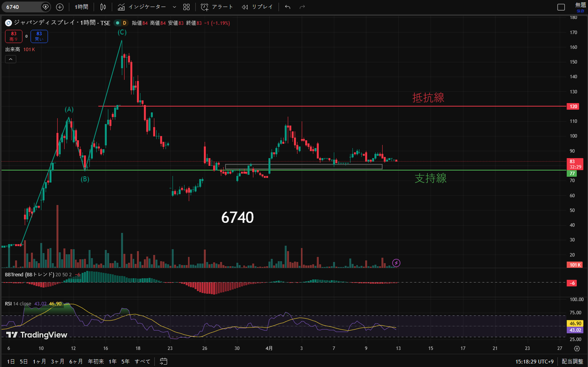Select the 1年 time range
This screenshot has height=367, width=588.
tap(112, 362)
